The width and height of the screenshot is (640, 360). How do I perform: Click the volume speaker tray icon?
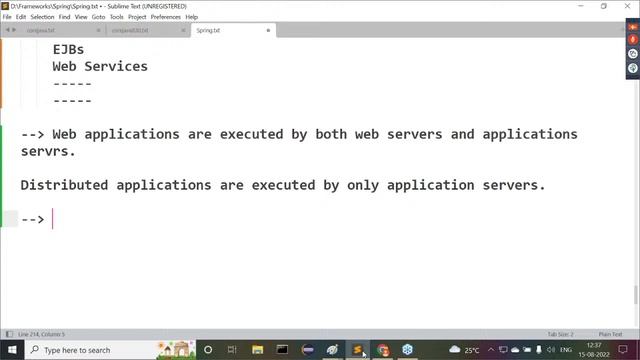tap(551, 350)
